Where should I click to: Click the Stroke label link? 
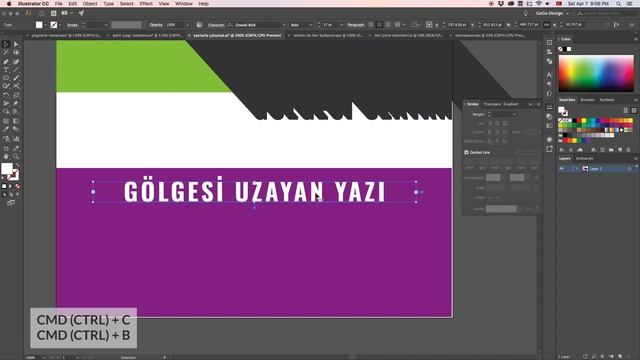(72, 25)
